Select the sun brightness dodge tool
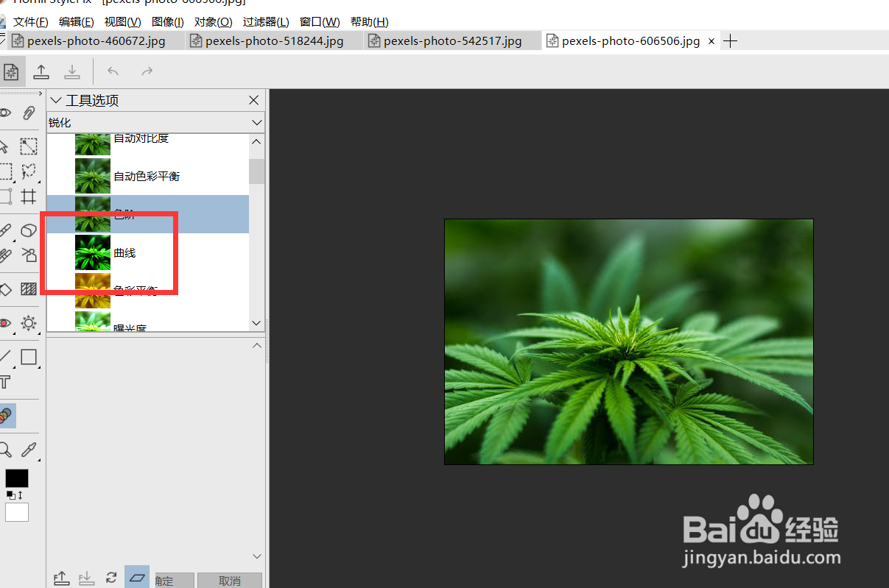The image size is (889, 588). click(x=29, y=322)
